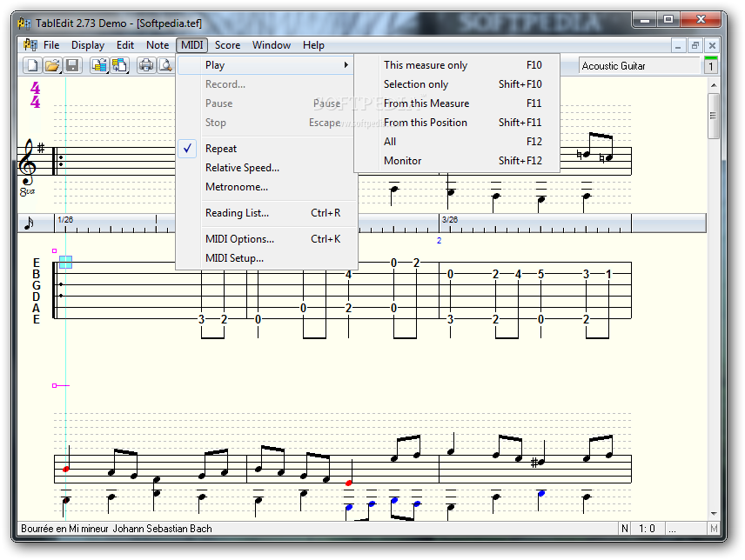Click the 1: 0 position in status bar
The height and width of the screenshot is (560, 745).
[x=647, y=529]
